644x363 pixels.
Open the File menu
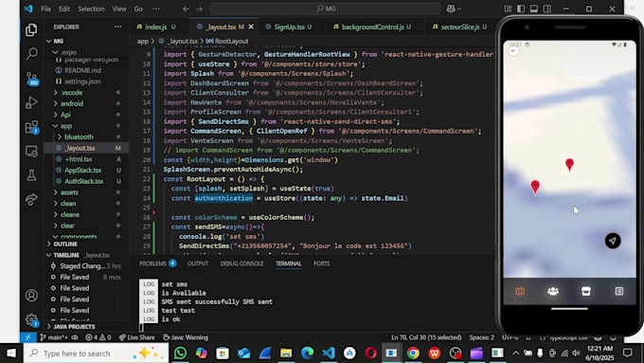(x=46, y=9)
